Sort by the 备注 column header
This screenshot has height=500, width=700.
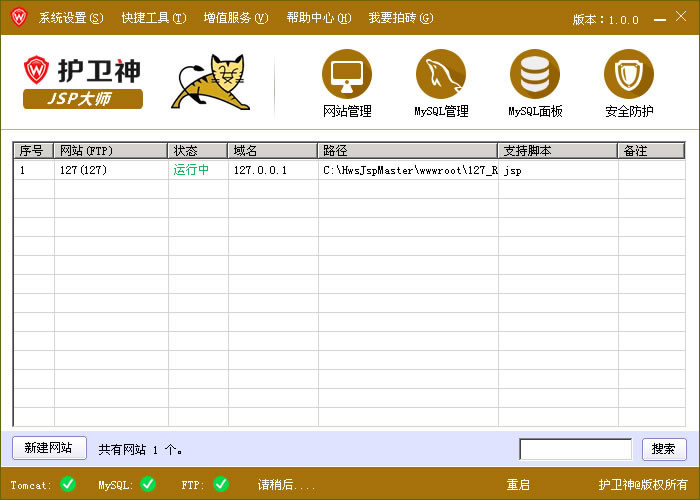[x=651, y=150]
